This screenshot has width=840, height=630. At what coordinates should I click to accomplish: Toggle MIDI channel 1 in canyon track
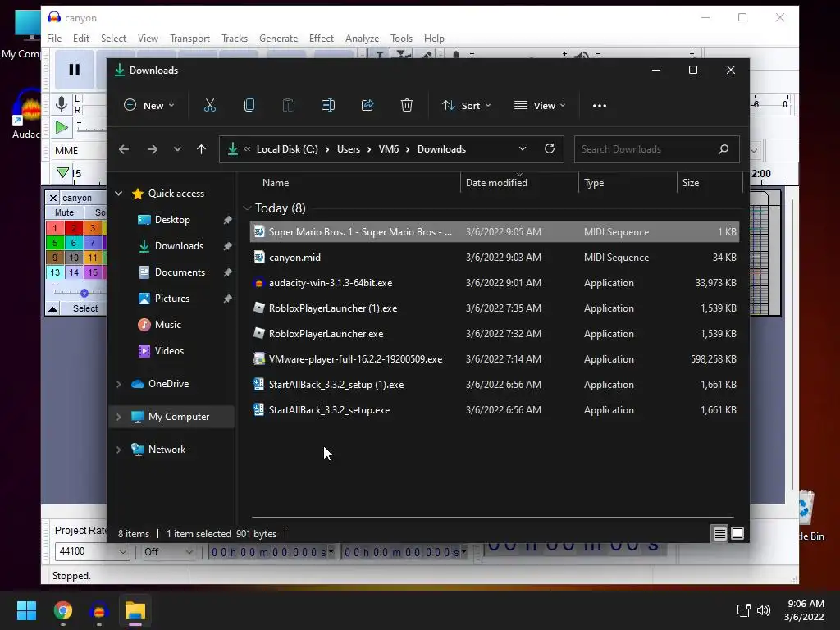pos(55,228)
